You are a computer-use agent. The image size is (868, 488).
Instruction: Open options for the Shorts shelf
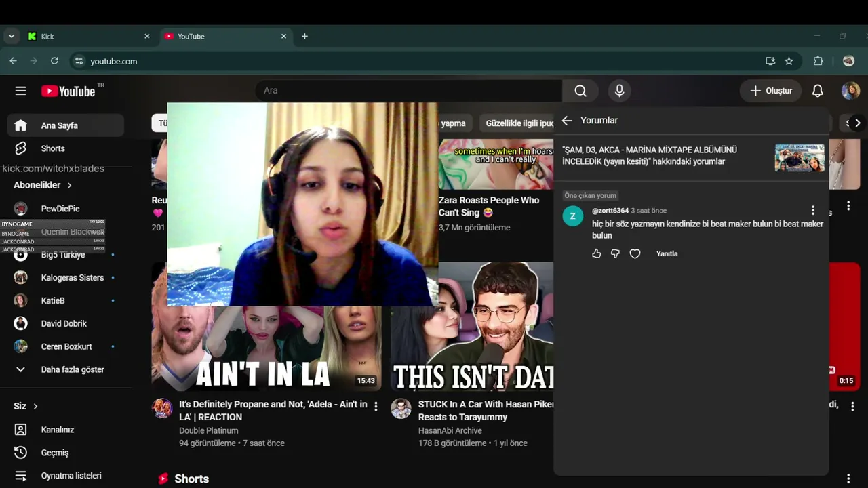tap(848, 479)
